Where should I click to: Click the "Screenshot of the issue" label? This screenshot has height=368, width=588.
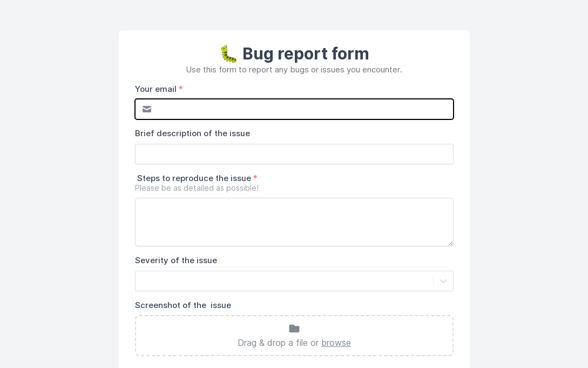pyautogui.click(x=183, y=305)
